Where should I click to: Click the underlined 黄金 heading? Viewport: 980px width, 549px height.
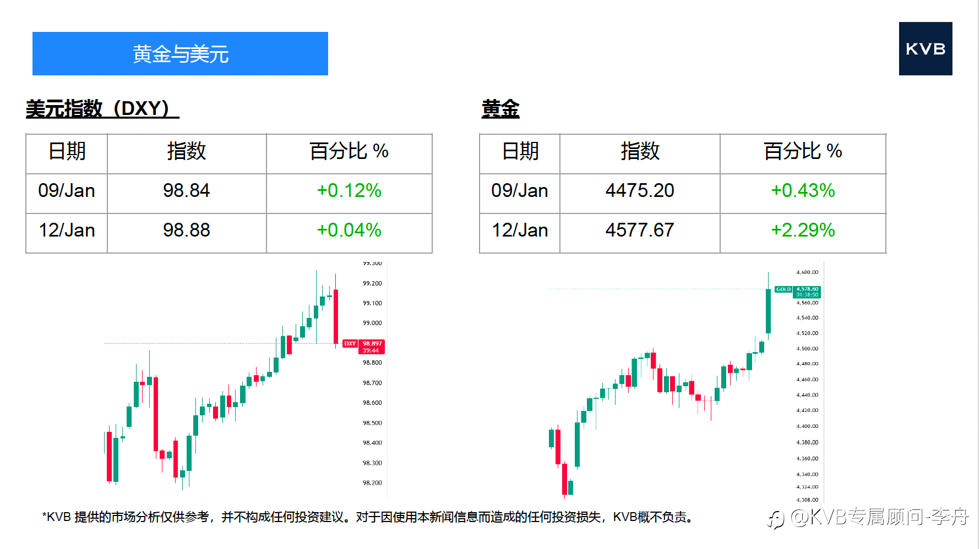(500, 108)
